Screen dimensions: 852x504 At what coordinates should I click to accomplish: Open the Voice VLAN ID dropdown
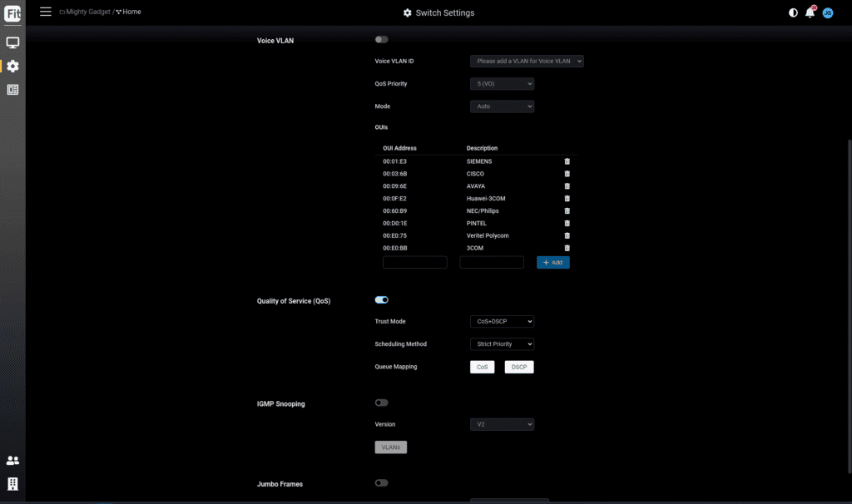[527, 62]
